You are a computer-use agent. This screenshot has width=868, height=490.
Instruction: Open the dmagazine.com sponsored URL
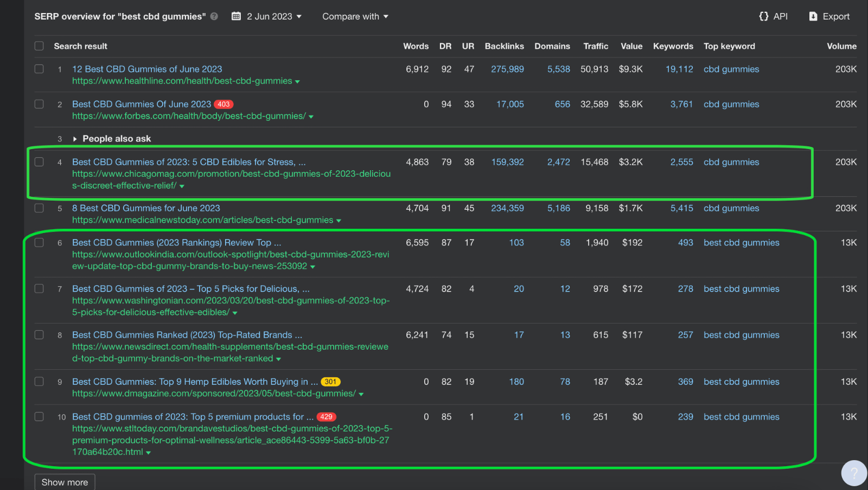[x=214, y=394]
